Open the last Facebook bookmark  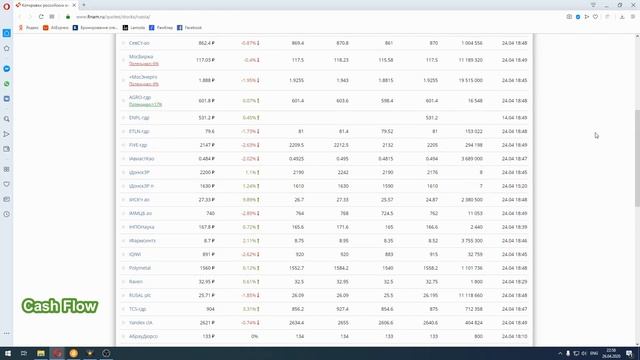[x=189, y=28]
